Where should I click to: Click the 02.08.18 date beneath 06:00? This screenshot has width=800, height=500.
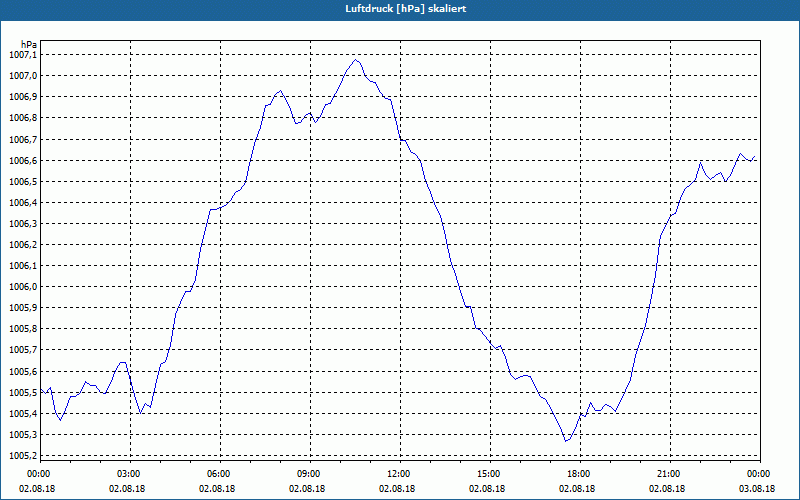pos(217,489)
